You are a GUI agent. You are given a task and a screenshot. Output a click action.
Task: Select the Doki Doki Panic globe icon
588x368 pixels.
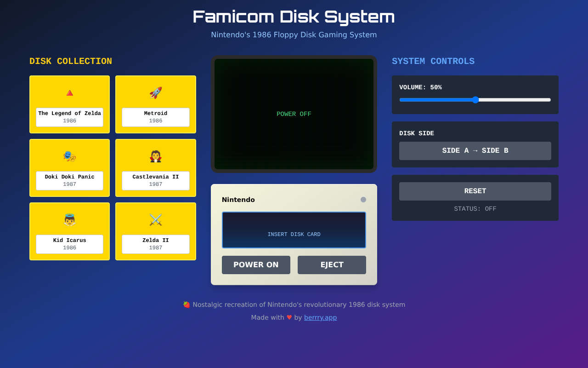pos(69,155)
